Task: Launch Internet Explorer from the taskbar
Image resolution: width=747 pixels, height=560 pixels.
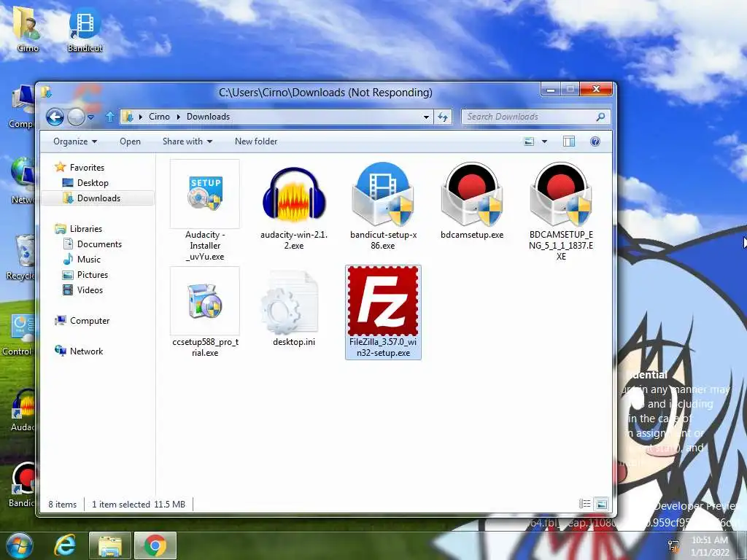Action: [x=65, y=545]
